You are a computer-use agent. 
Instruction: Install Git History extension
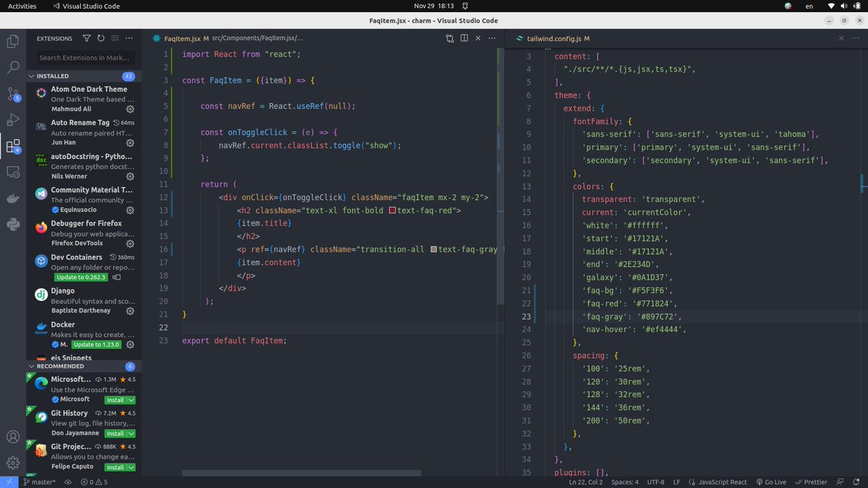coord(115,433)
